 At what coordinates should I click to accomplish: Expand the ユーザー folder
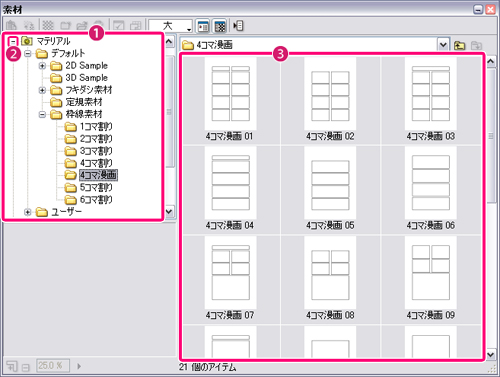pos(28,212)
